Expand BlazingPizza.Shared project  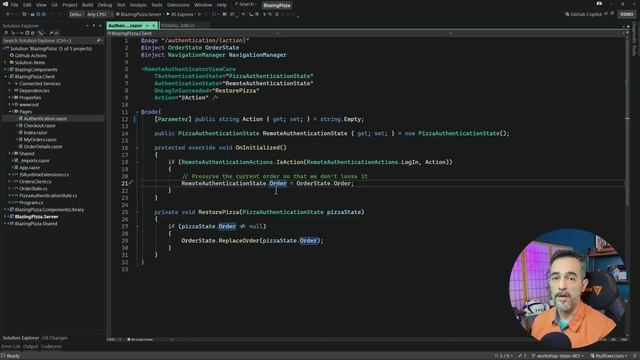[5, 224]
